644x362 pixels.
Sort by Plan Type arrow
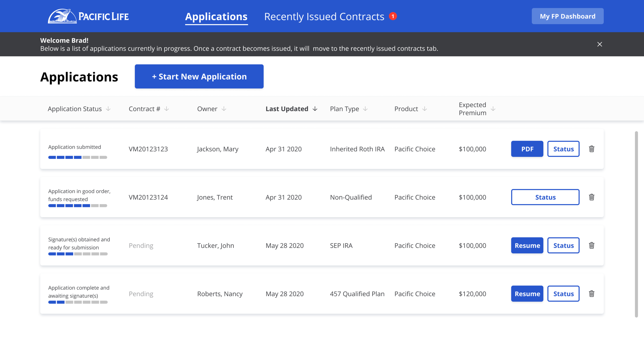pos(365,109)
